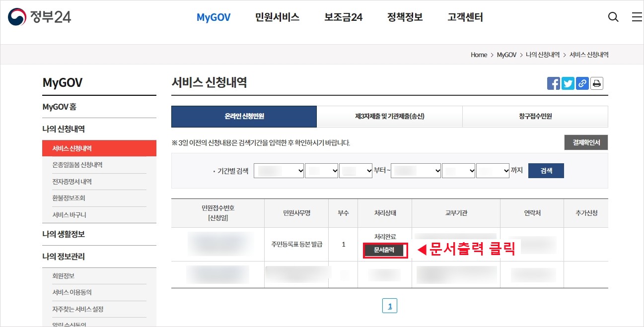This screenshot has height=327, width=644.
Task: Share the page via the Twitter icon
Action: click(568, 83)
